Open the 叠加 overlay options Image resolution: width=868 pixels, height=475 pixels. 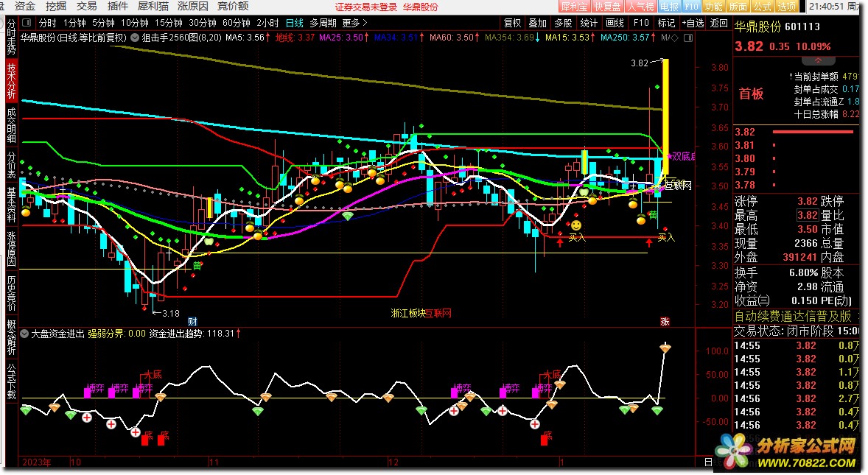(537, 23)
